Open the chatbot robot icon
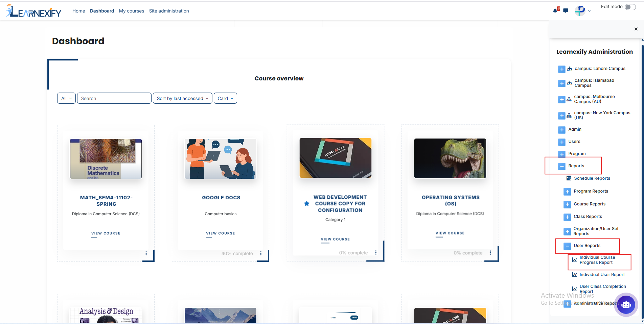Viewport: 644px width, 324px height. tap(626, 304)
